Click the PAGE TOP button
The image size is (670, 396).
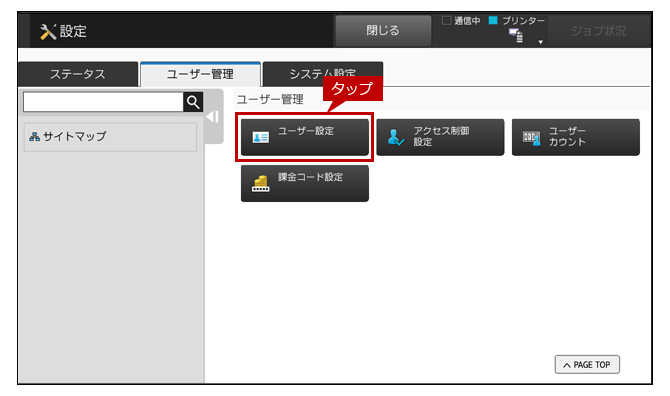(587, 364)
